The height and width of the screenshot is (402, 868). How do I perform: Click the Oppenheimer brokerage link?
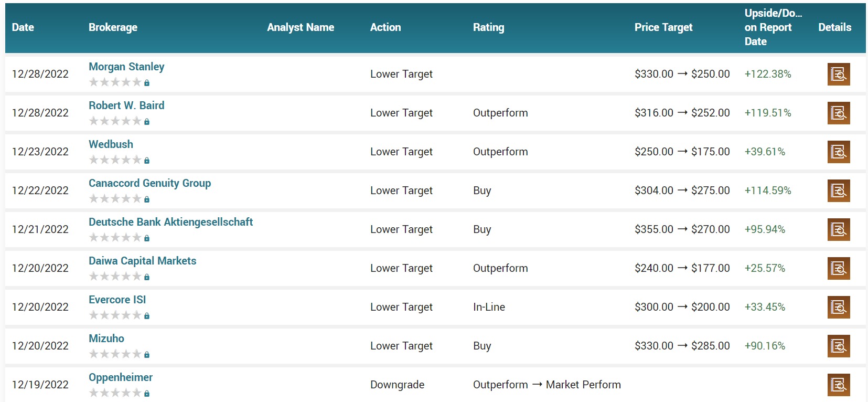pyautogui.click(x=121, y=377)
